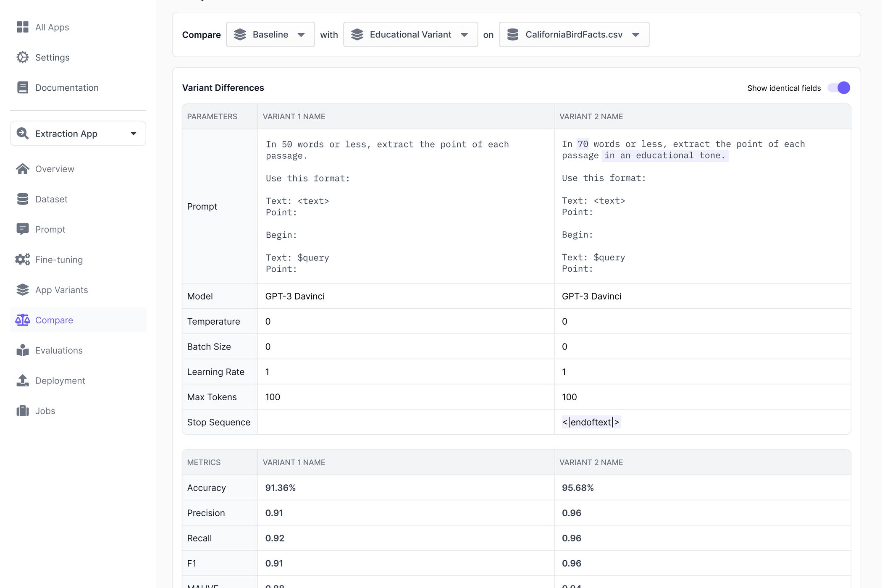Click the Max Tokens row label

click(212, 397)
